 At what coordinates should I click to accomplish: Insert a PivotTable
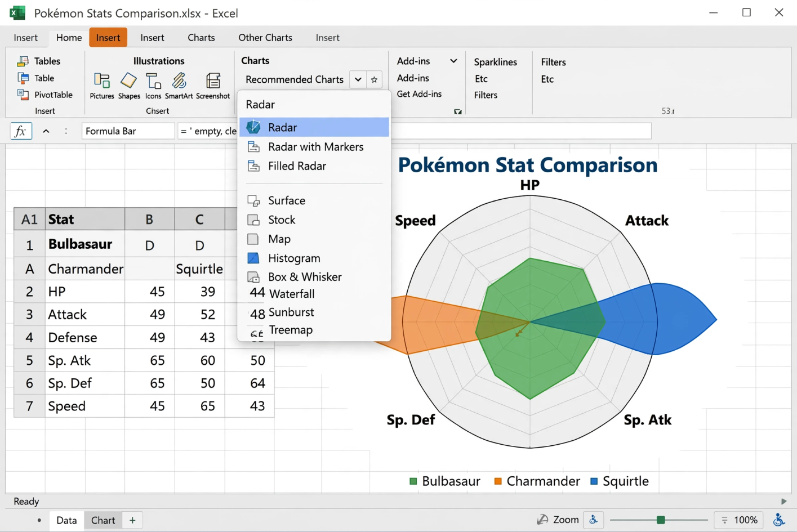(x=45, y=95)
